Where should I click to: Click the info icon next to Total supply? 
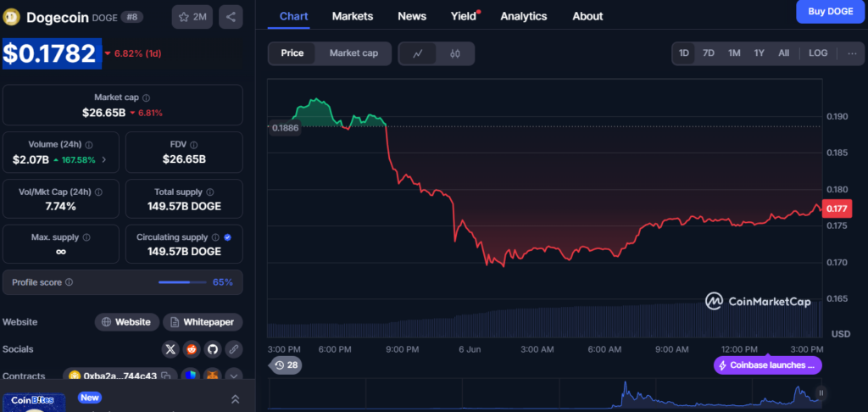click(210, 192)
